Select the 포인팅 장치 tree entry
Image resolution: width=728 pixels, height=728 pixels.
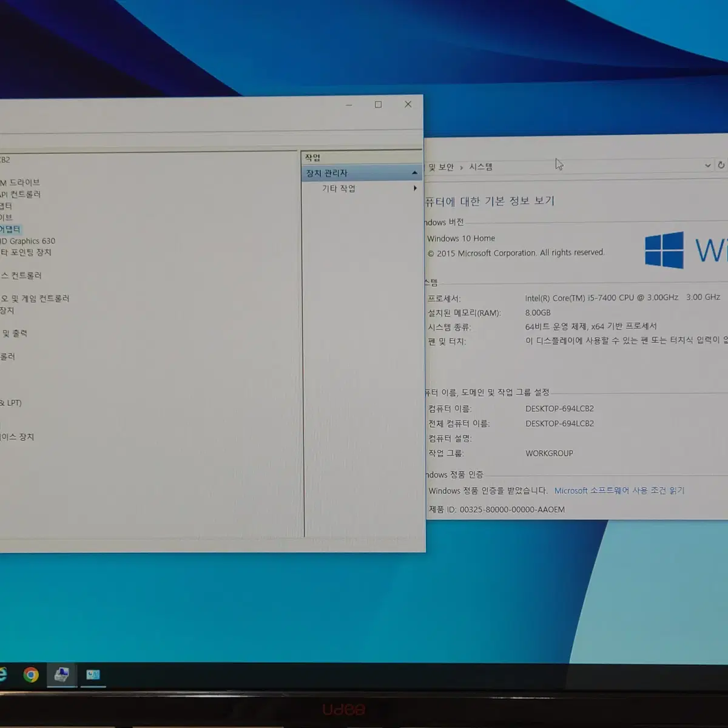pyautogui.click(x=26, y=252)
